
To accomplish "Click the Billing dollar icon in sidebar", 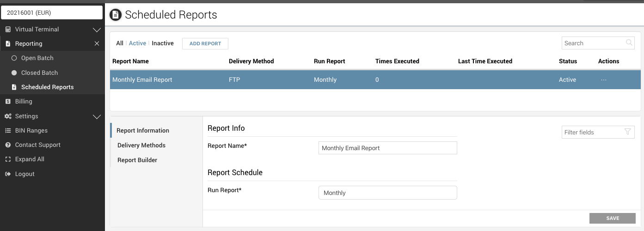I will click(x=8, y=102).
